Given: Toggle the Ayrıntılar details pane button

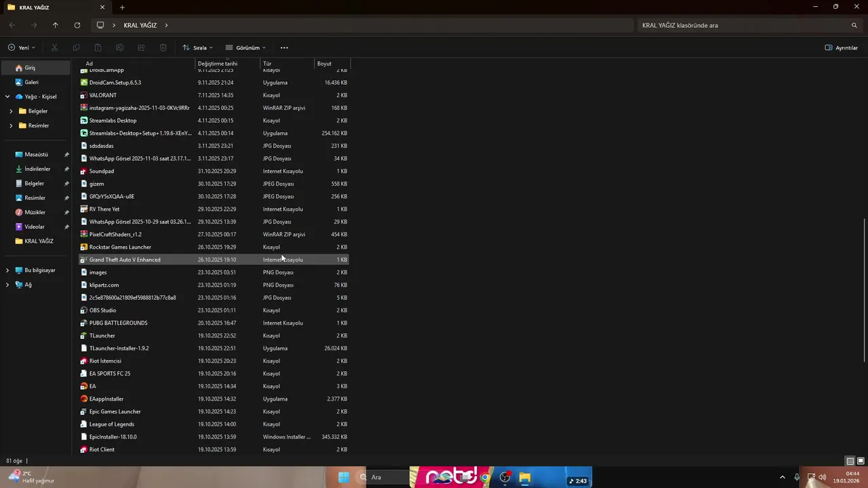Looking at the screenshot, I should (842, 47).
